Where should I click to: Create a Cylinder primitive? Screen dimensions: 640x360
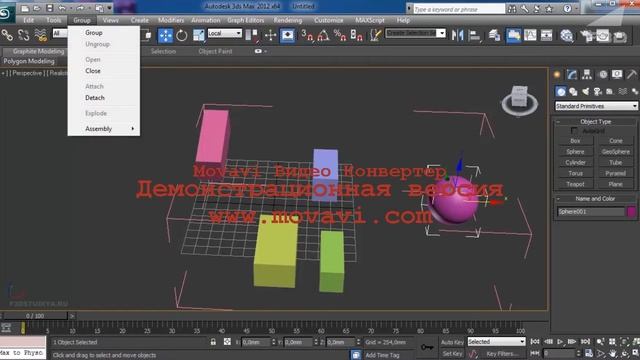point(575,162)
